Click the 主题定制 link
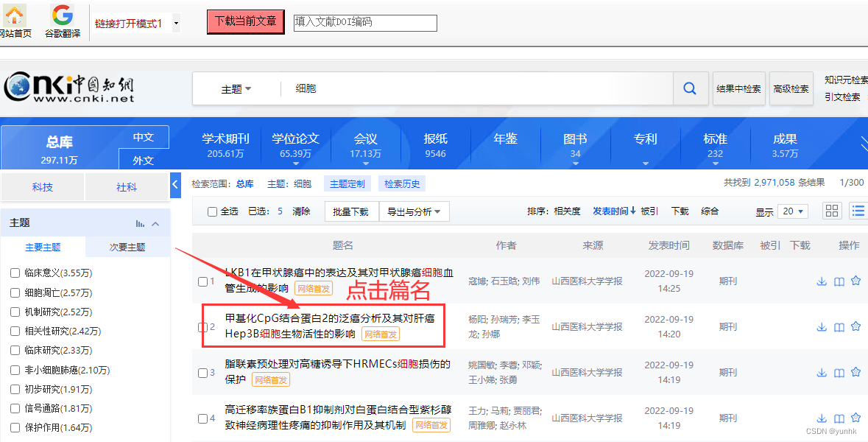 [347, 184]
